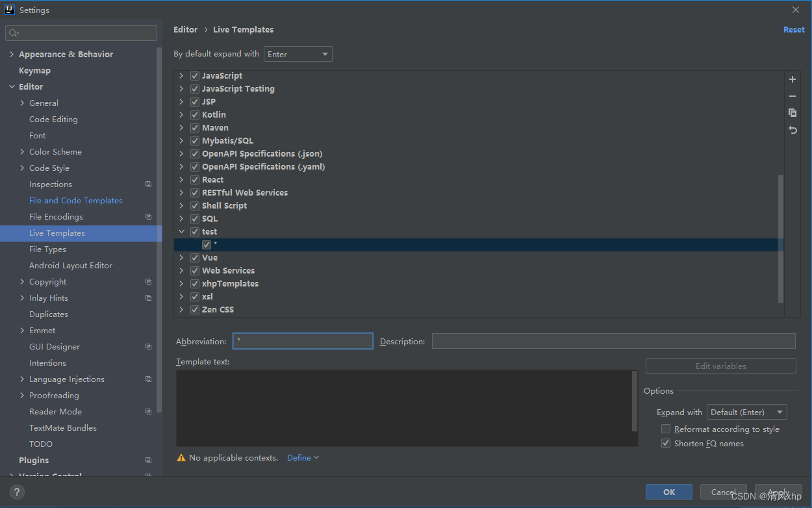Click the plus icon to add template
812x508 pixels.
(792, 79)
